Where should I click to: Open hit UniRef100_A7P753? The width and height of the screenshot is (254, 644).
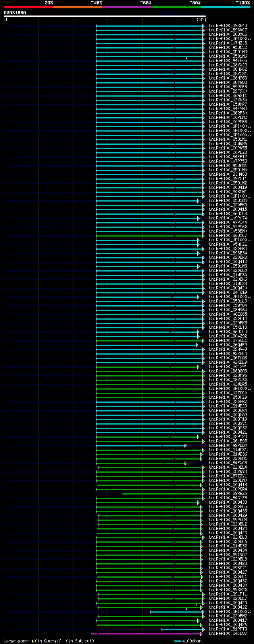(x=228, y=161)
